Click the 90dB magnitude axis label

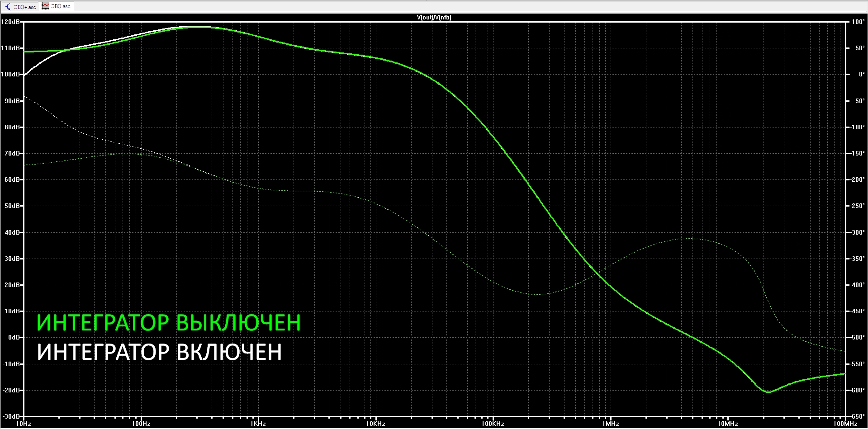(x=12, y=101)
